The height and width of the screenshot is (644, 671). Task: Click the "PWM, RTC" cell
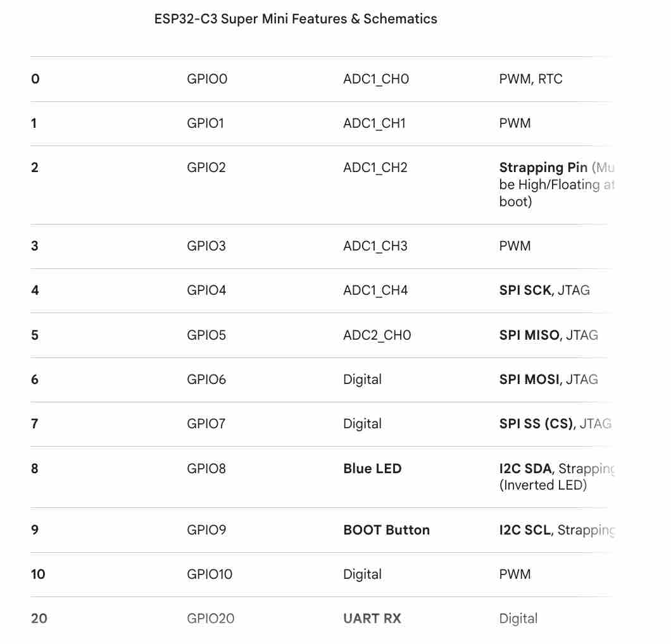(x=530, y=79)
